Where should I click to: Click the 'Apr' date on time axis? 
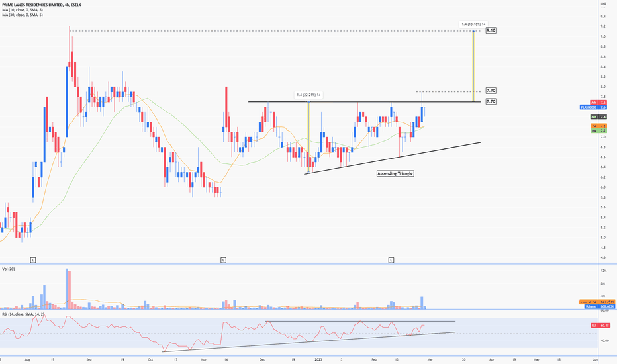point(492,359)
